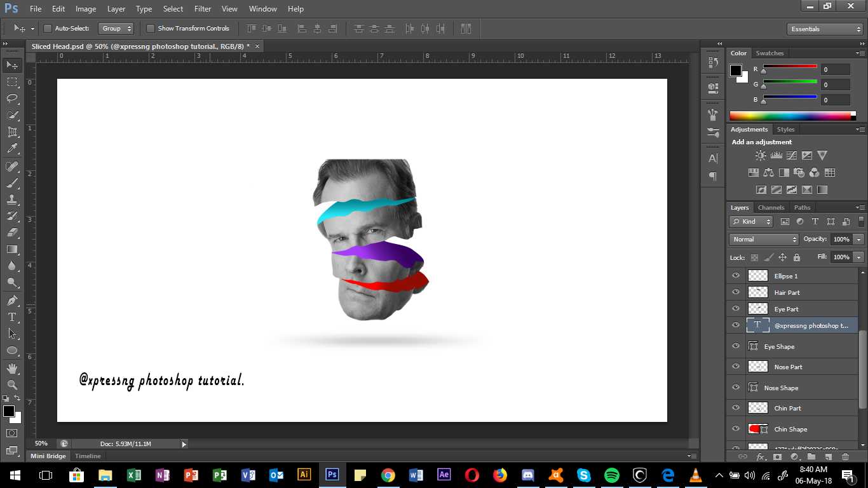Click the Ellipse 1 layer thumbnail
This screenshot has height=488, width=868.
click(x=757, y=275)
